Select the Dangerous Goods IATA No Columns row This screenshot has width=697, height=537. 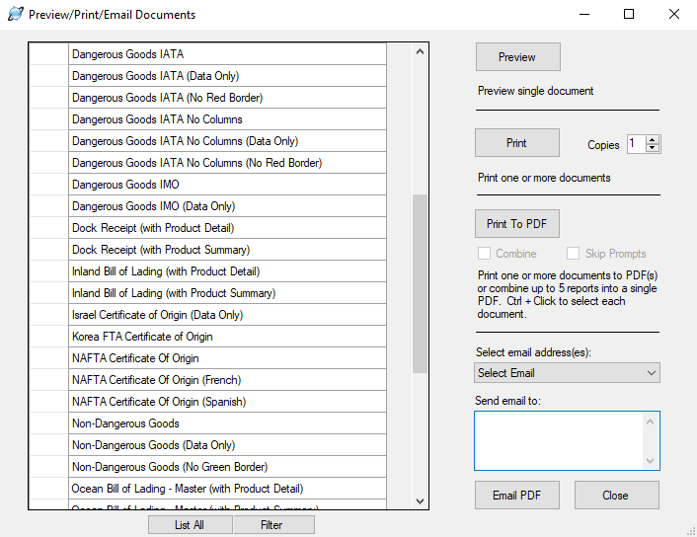[228, 119]
